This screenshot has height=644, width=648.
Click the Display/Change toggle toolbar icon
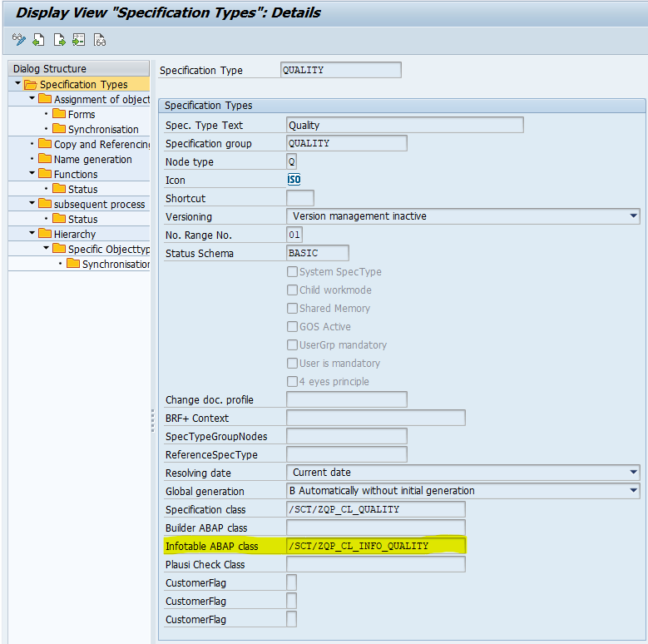click(19, 40)
